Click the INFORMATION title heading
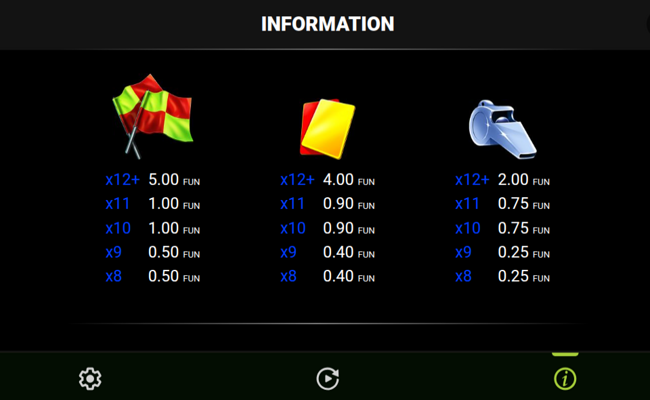 tap(327, 24)
